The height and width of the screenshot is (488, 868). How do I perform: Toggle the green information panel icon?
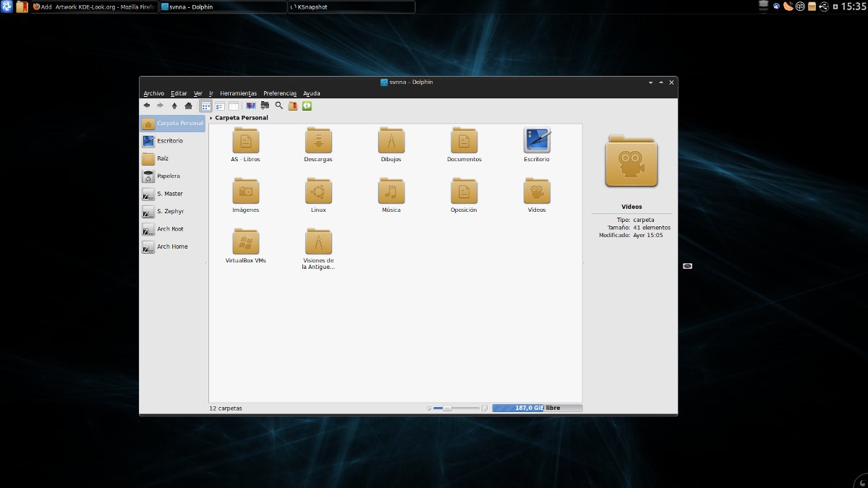pos(307,106)
